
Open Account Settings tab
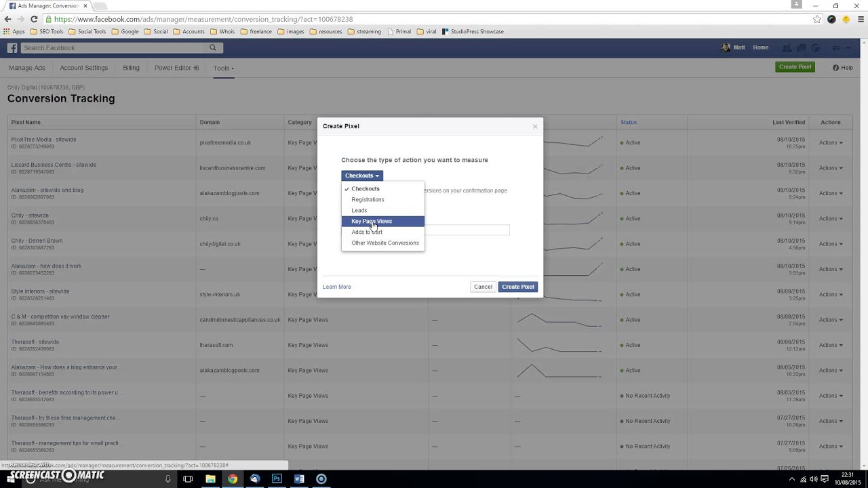click(x=84, y=68)
